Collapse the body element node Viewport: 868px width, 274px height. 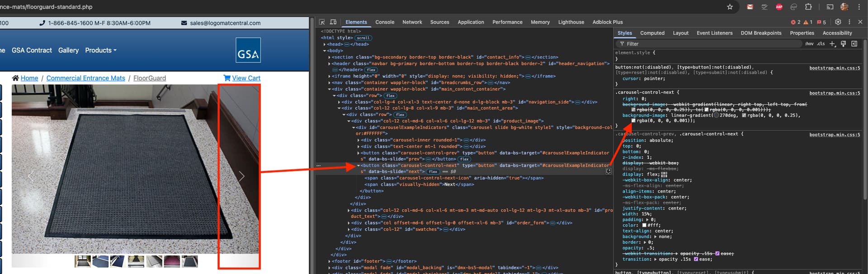[325, 51]
